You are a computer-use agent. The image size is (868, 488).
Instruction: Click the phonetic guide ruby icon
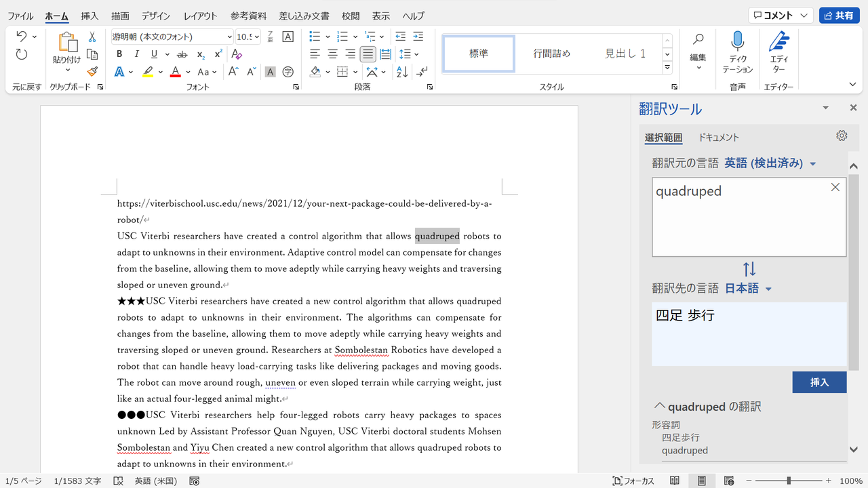tap(271, 37)
